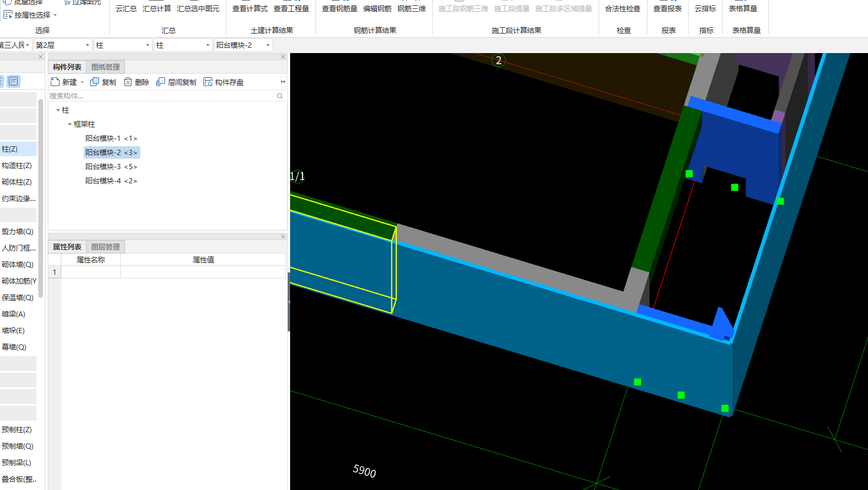Click 查看工程量 in the ribbon

tap(291, 8)
